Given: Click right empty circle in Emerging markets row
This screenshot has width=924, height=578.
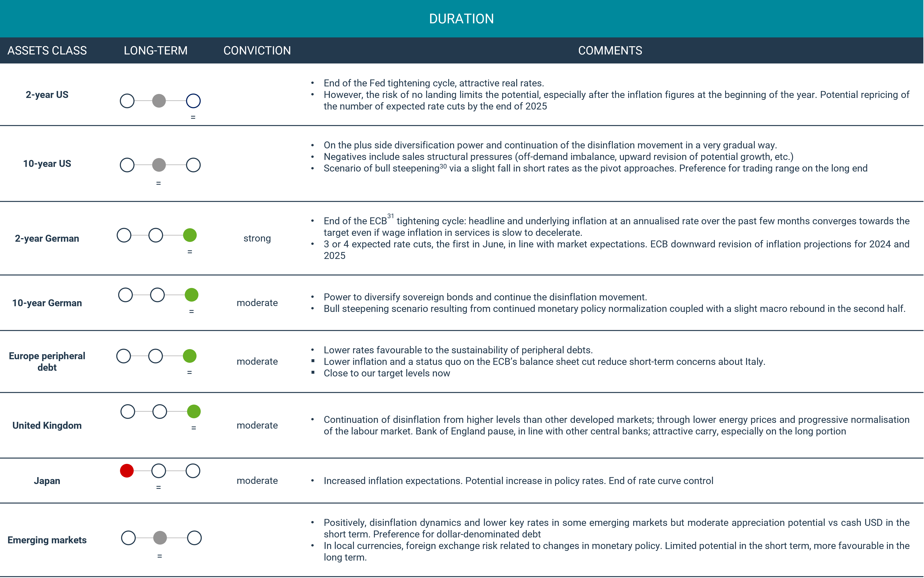Looking at the screenshot, I should tap(194, 538).
